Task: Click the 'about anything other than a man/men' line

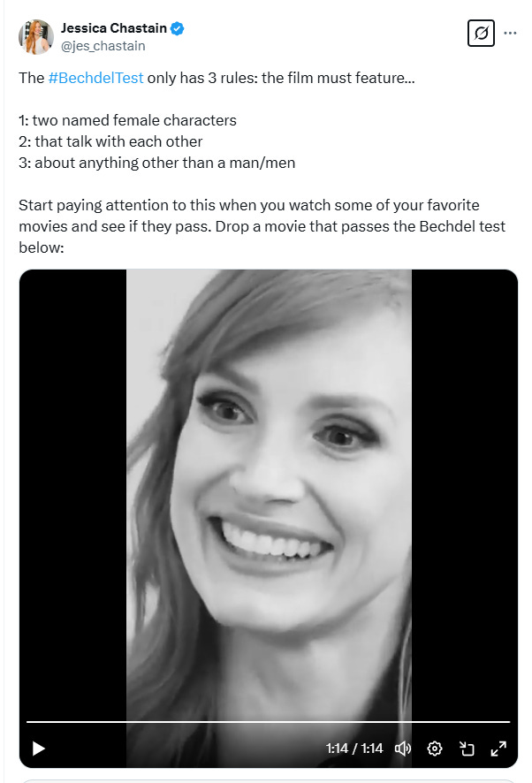Action: [156, 163]
